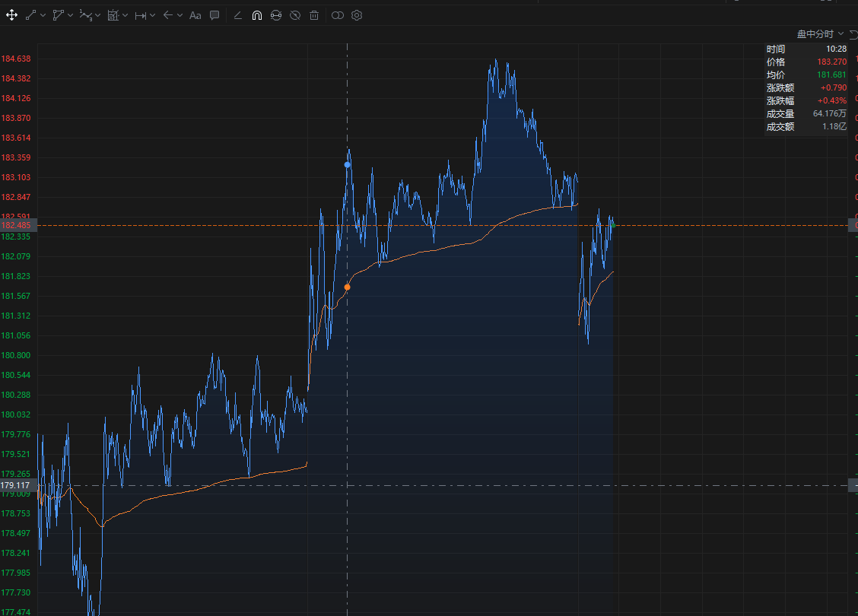This screenshot has width=858, height=616.
Task: Click the undo arrow beside 盘中分时
Action: (x=853, y=34)
